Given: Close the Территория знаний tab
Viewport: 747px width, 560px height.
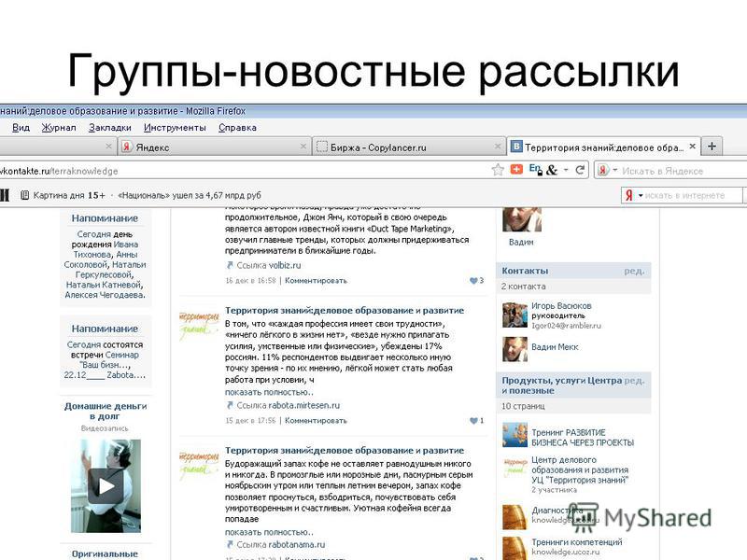Looking at the screenshot, I should click(x=693, y=147).
